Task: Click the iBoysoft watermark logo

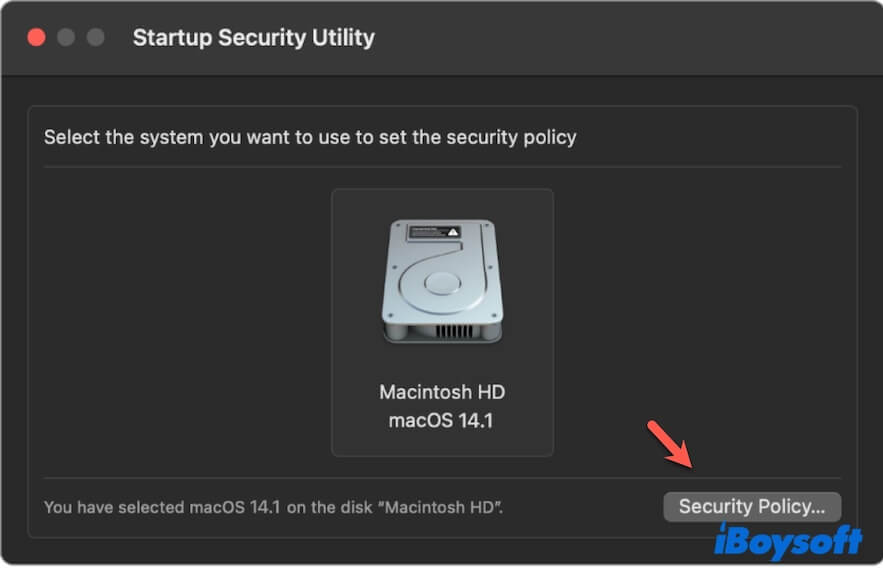Action: tap(788, 541)
